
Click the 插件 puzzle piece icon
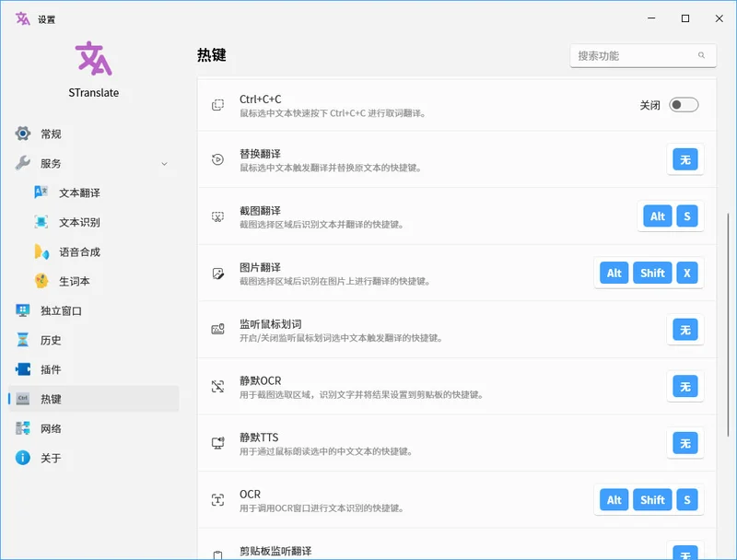coord(22,369)
